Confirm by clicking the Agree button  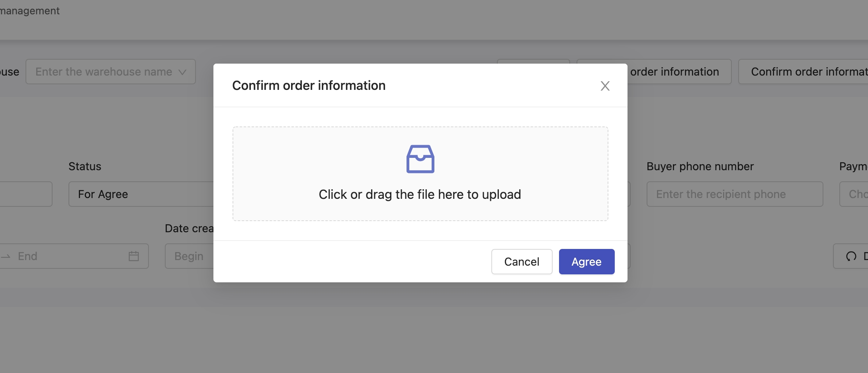586,262
